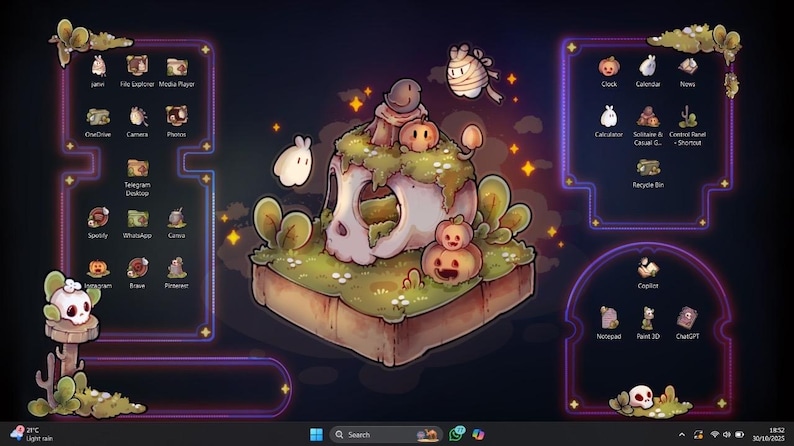Viewport: 794px width, 446px height.
Task: Show hidden system tray icons
Action: pyautogui.click(x=682, y=435)
